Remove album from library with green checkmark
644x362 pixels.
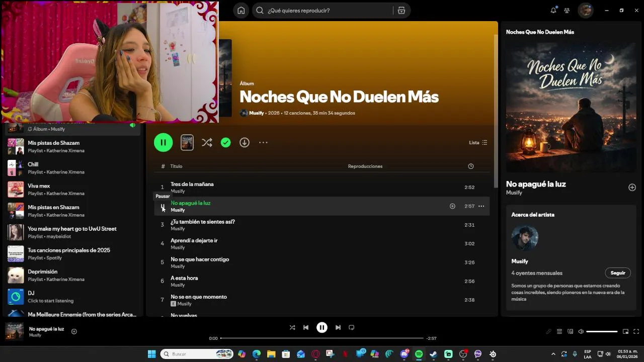tap(226, 143)
